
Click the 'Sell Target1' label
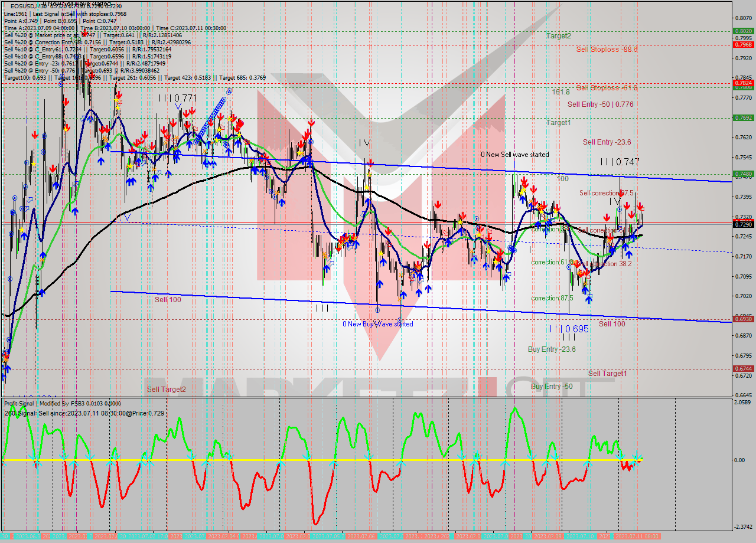click(x=607, y=374)
